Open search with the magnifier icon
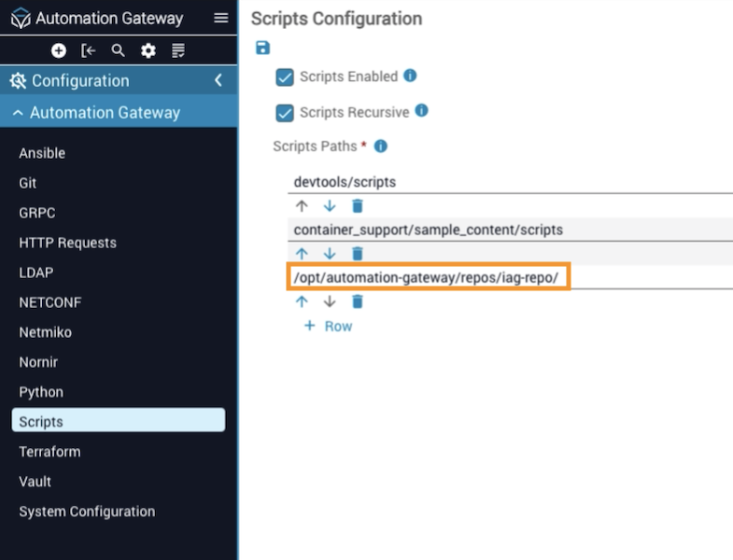Viewport: 733px width, 560px height. (x=118, y=50)
